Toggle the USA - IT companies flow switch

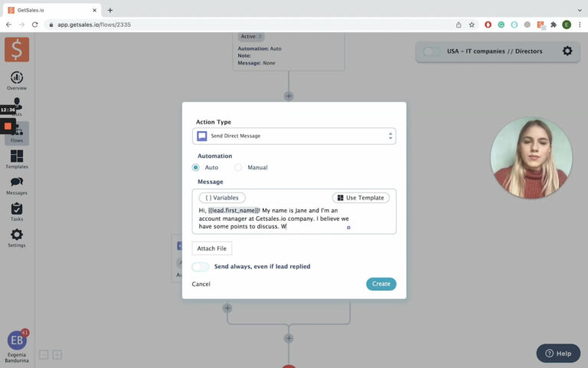pos(432,51)
